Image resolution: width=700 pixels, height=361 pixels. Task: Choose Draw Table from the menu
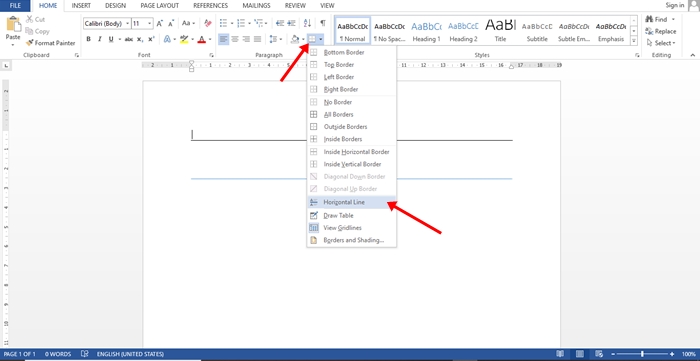pyautogui.click(x=351, y=215)
